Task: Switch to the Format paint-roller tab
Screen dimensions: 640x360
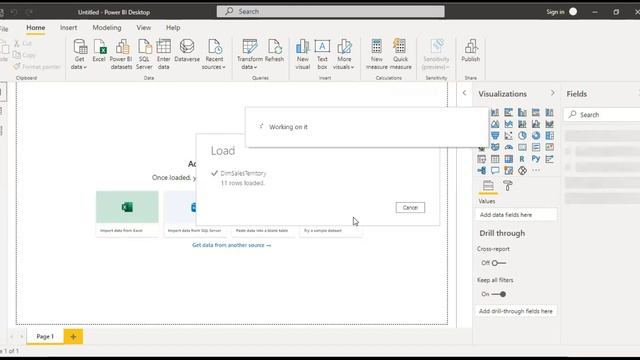Action: tap(508, 186)
